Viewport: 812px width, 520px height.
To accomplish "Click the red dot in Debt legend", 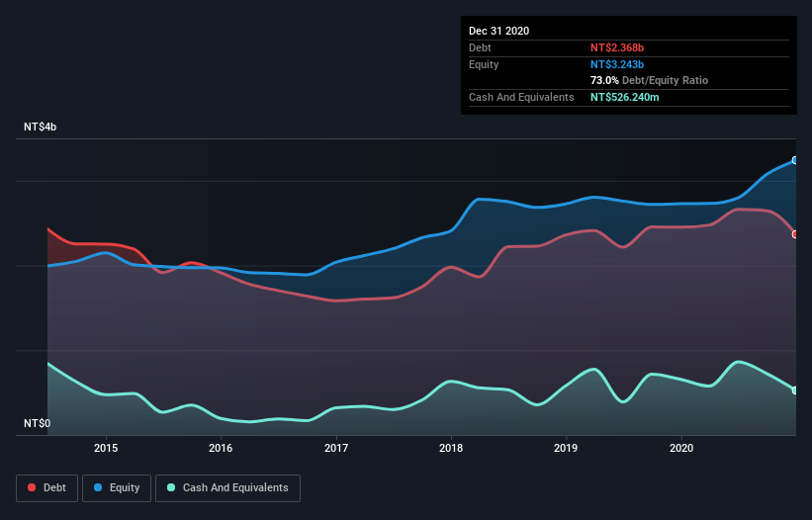I will click(x=33, y=487).
